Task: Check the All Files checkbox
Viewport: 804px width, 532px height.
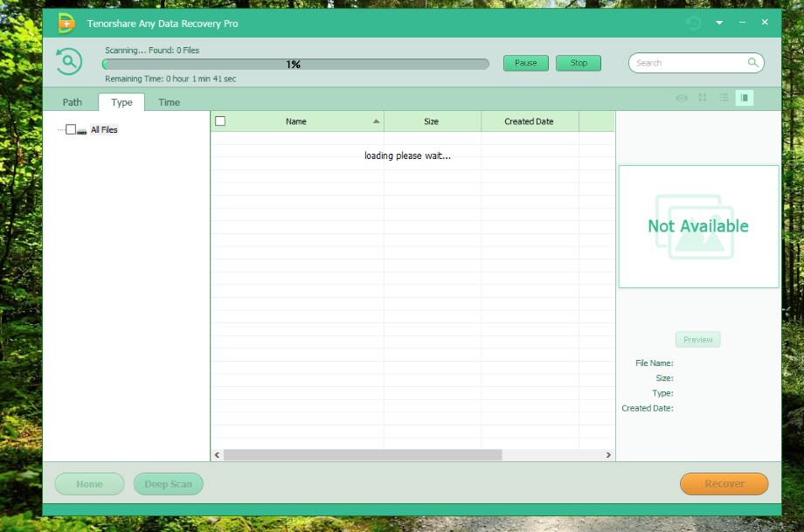Action: click(x=71, y=129)
